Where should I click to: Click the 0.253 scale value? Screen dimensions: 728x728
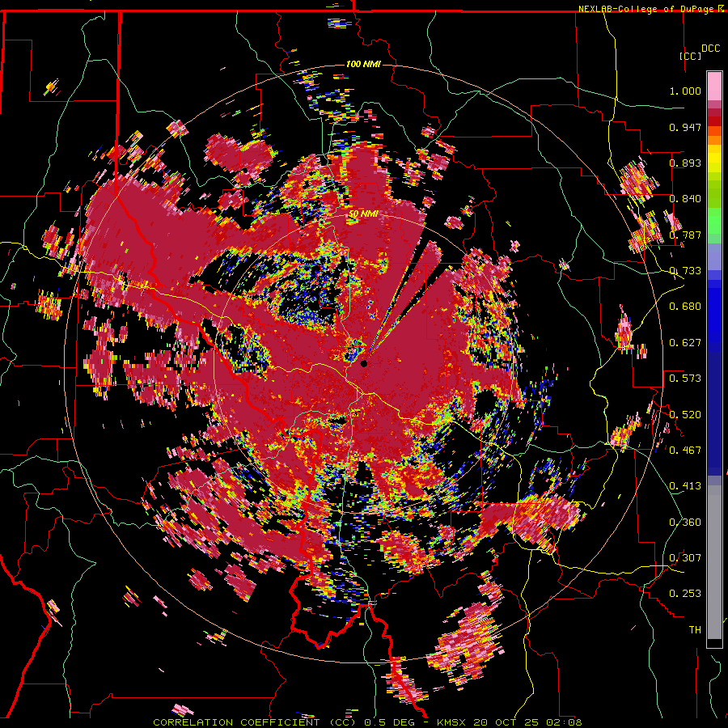(x=685, y=594)
